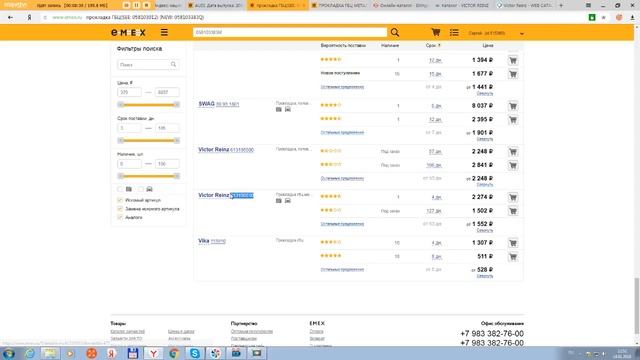Open the Каталог запчастей footer link
Viewport: 640px width, 360px height.
pyautogui.click(x=127, y=331)
